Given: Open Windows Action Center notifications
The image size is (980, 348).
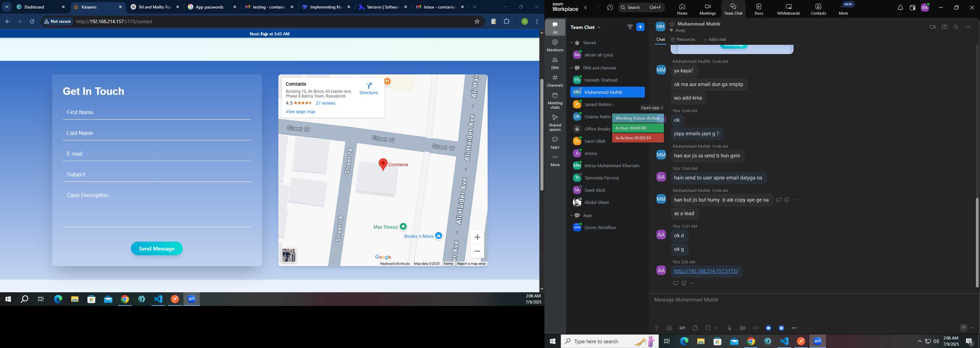Looking at the screenshot, I should click(969, 341).
